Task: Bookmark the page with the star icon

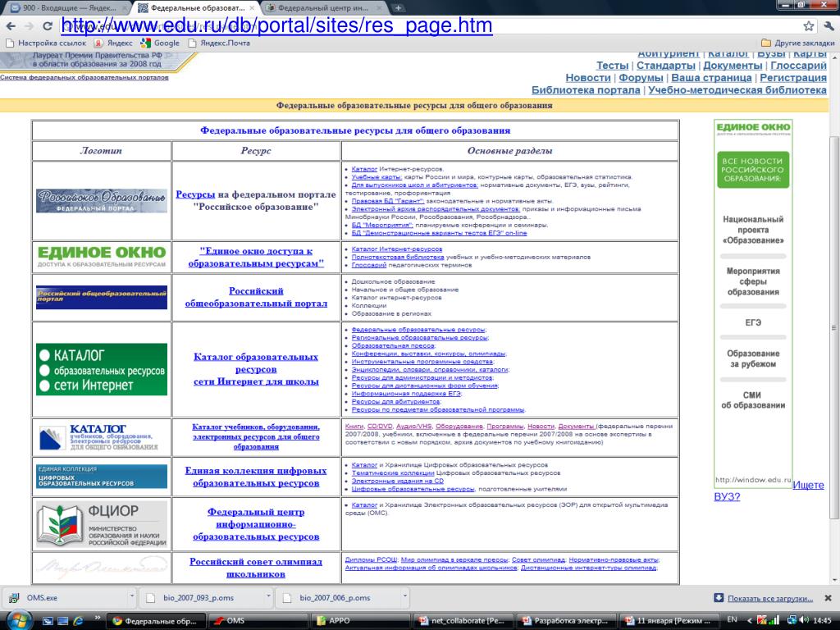Action: 808,25
